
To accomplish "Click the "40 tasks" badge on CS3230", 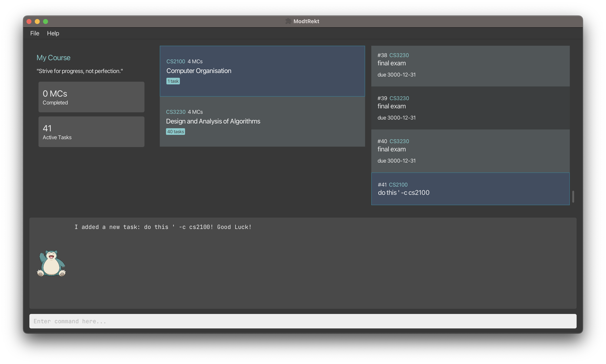I will click(175, 132).
